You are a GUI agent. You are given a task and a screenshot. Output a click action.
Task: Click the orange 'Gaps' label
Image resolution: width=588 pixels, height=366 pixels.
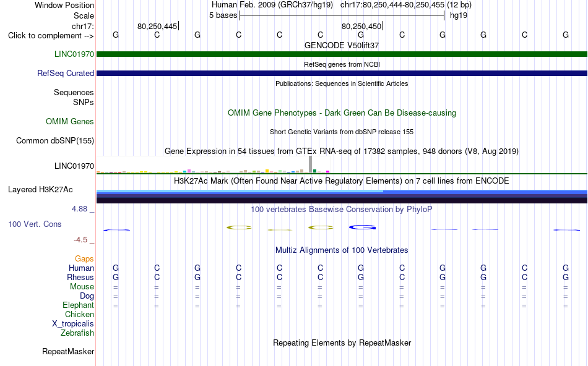tap(84, 259)
